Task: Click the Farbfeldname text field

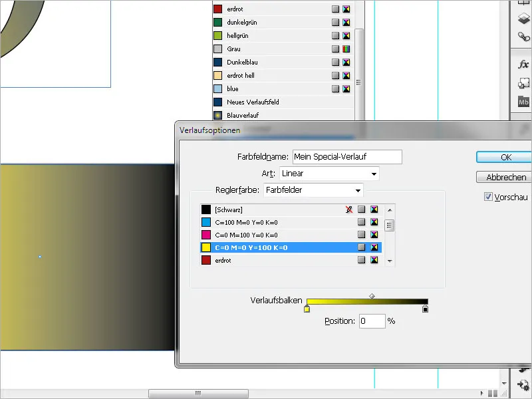Action: (347, 157)
